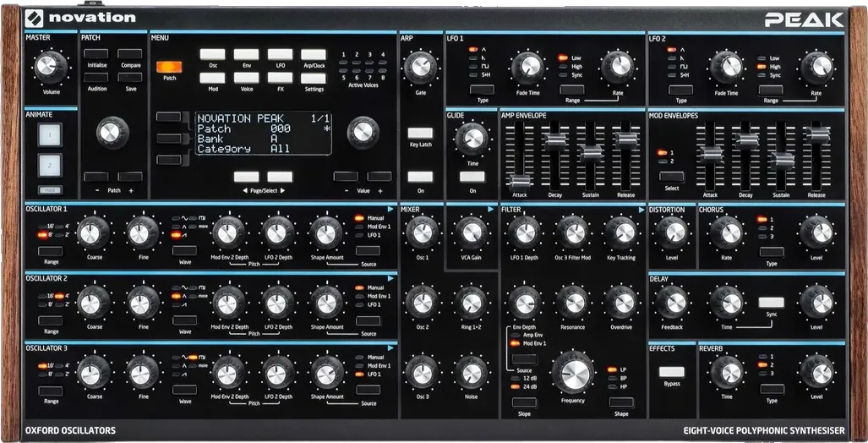Click the Delay Feedback knob

tap(672, 301)
